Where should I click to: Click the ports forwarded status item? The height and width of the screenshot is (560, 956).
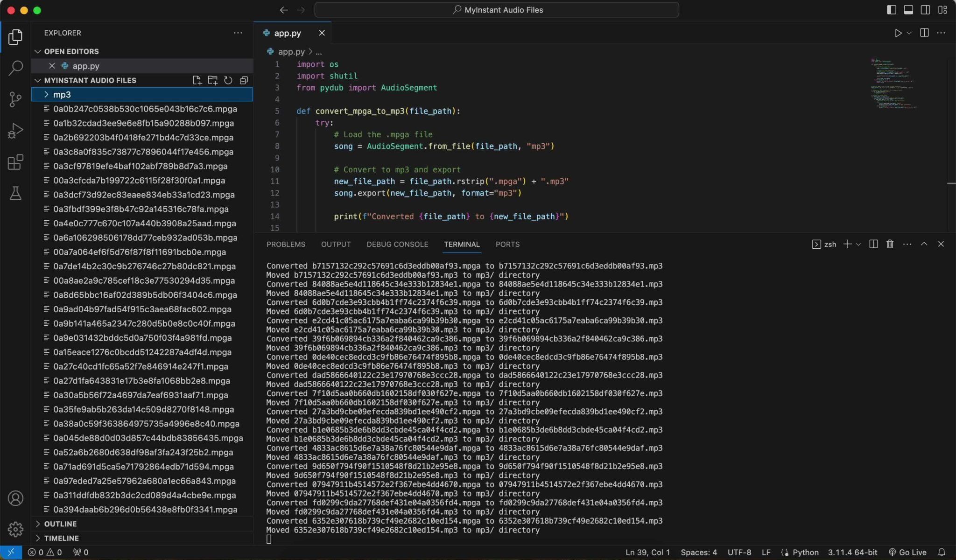click(80, 552)
